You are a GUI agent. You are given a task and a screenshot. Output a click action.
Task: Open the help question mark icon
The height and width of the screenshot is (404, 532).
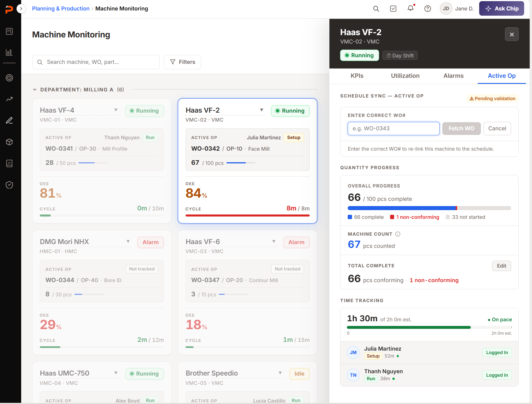tap(428, 9)
